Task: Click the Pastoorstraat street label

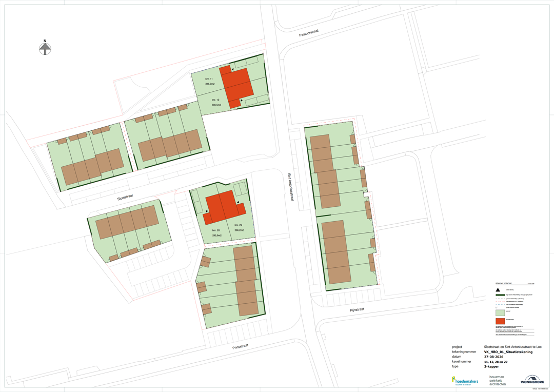Action: click(x=309, y=33)
